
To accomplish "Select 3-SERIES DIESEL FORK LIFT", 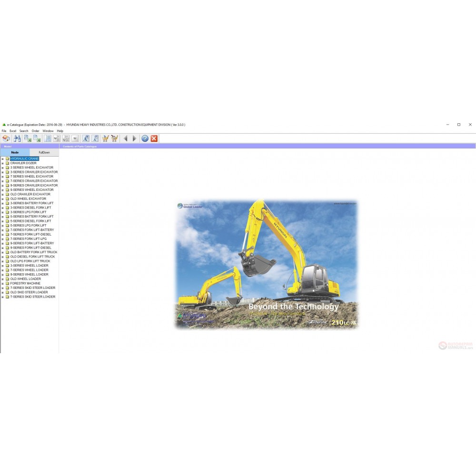I will [30, 208].
